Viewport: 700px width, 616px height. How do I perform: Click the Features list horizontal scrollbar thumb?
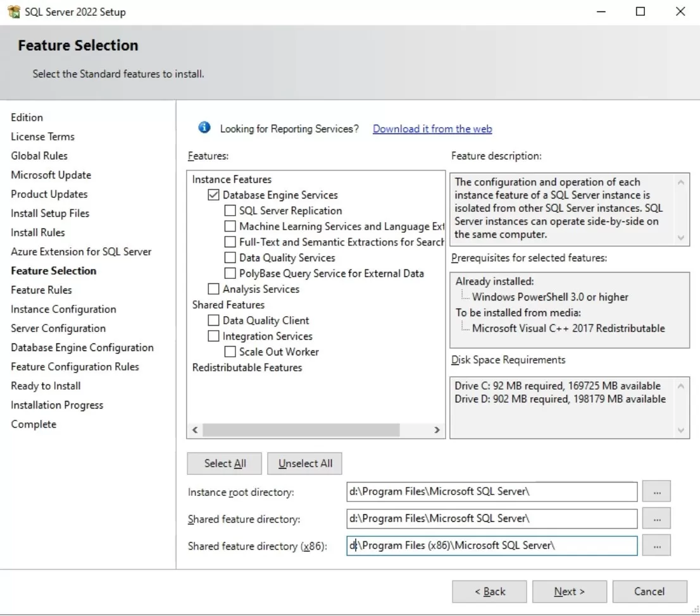301,430
